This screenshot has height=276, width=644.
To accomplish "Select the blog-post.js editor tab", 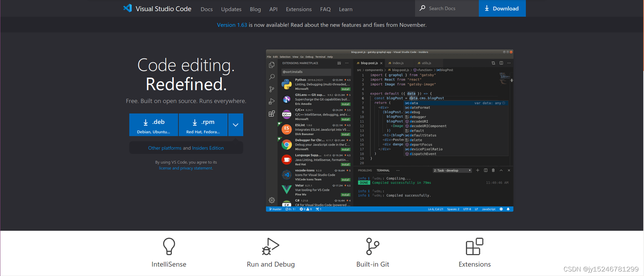I will [369, 63].
